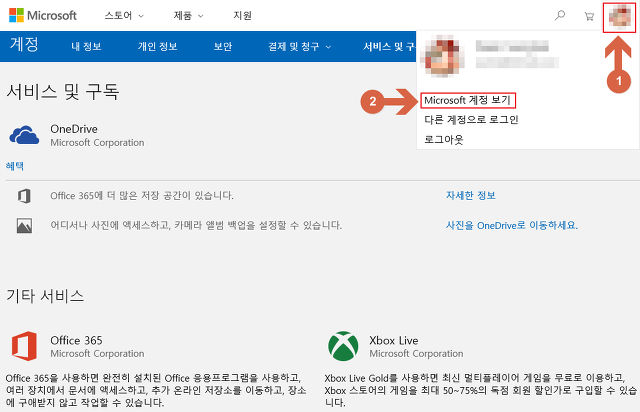Click the 혜택 link under OneDrive
This screenshot has width=640, height=412.
pos(15,166)
